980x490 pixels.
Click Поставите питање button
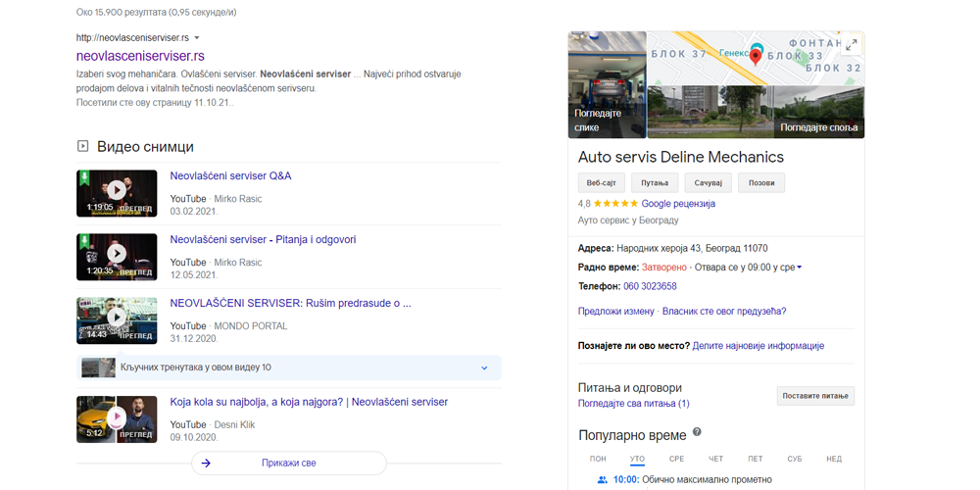[815, 396]
